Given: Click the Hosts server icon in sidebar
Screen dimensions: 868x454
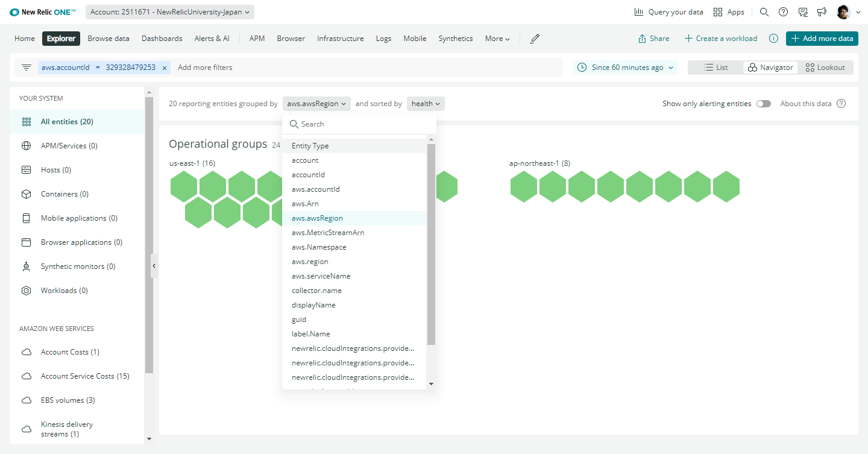Looking at the screenshot, I should pos(26,170).
